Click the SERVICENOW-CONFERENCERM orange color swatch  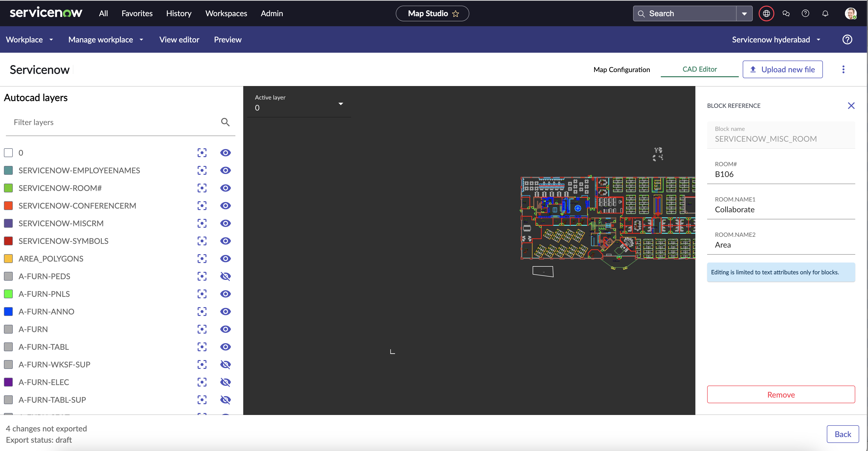[x=8, y=205]
